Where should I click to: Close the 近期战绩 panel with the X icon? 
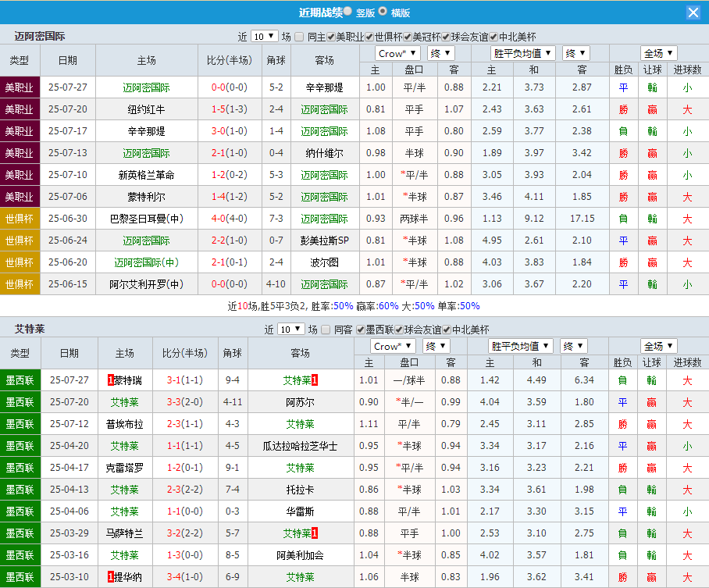(x=693, y=12)
